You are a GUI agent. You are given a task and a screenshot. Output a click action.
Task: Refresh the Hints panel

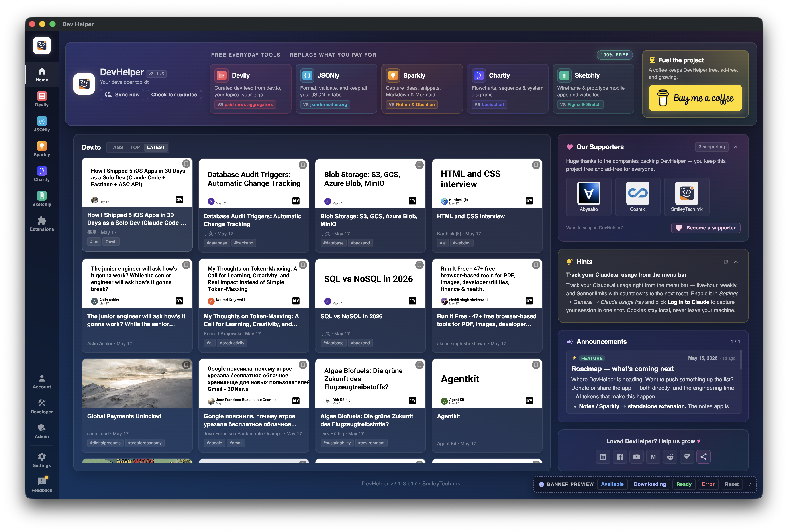[x=726, y=262]
